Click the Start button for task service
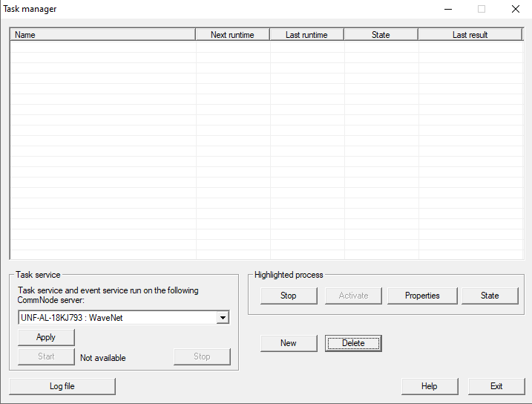 [46, 356]
